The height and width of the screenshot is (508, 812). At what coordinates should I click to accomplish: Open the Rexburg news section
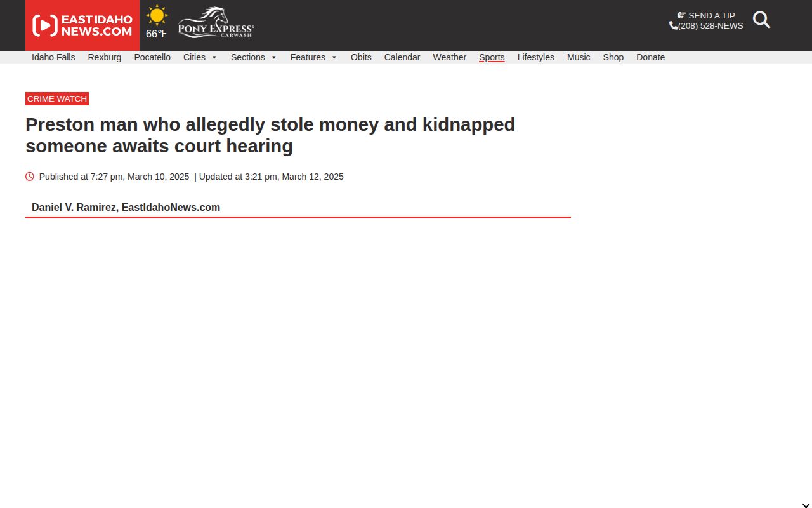(105, 57)
